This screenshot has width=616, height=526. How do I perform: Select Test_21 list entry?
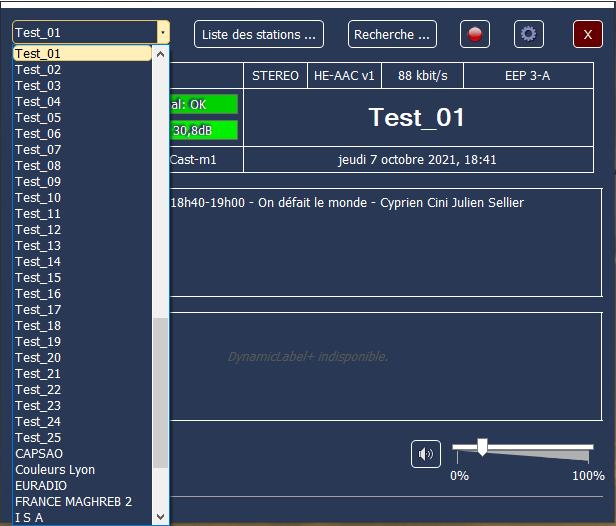coord(82,374)
